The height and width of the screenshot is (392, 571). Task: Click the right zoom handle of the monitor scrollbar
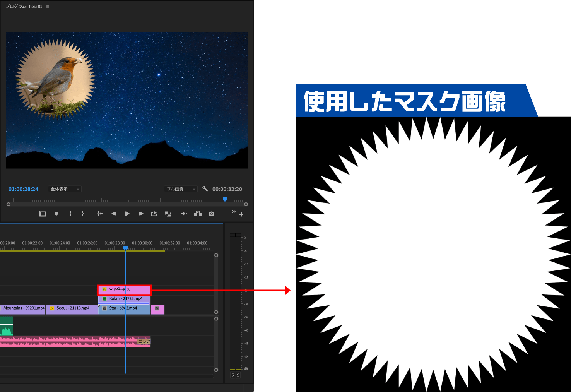click(246, 204)
